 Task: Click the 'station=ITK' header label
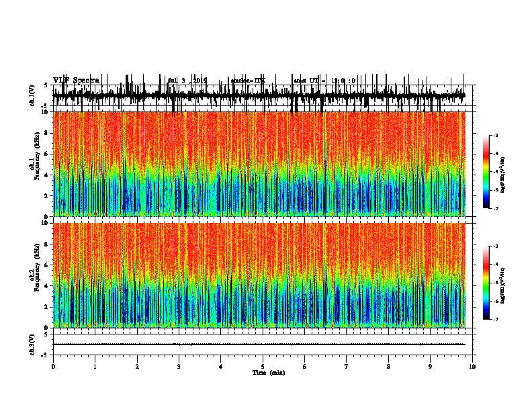[x=248, y=81]
